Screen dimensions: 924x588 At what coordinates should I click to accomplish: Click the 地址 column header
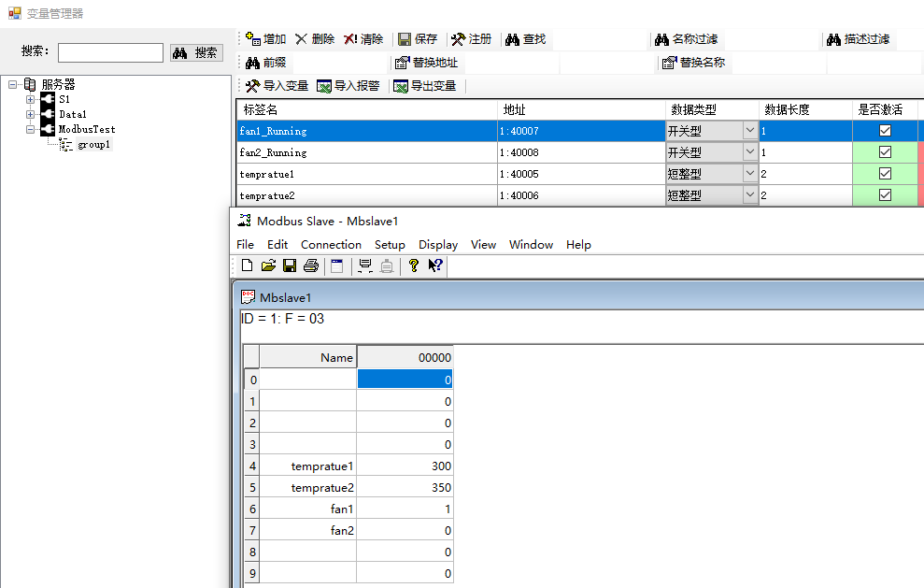point(582,109)
